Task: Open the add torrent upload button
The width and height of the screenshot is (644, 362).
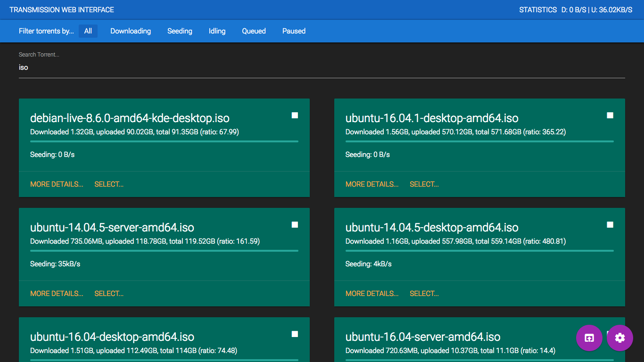Action: (x=589, y=338)
